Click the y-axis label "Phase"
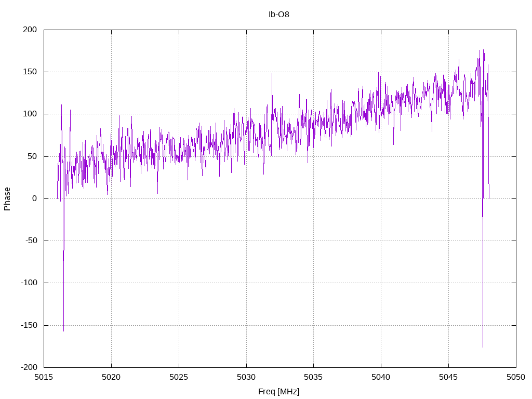 pos(7,199)
